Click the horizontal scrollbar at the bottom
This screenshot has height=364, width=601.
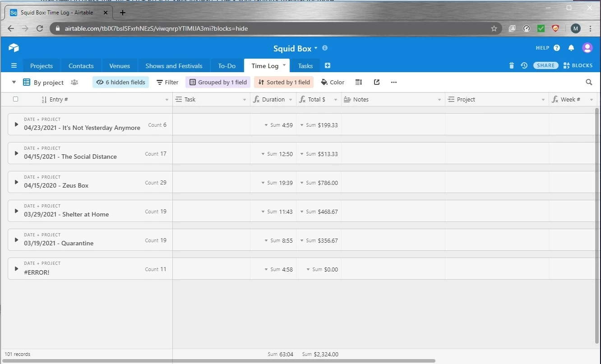tap(218, 361)
